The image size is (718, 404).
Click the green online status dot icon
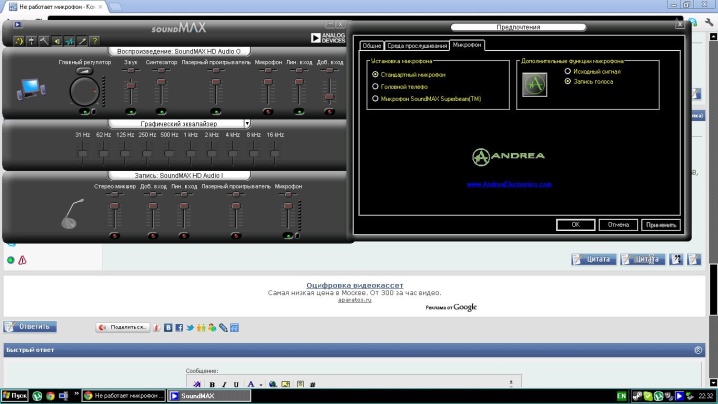coord(11,260)
